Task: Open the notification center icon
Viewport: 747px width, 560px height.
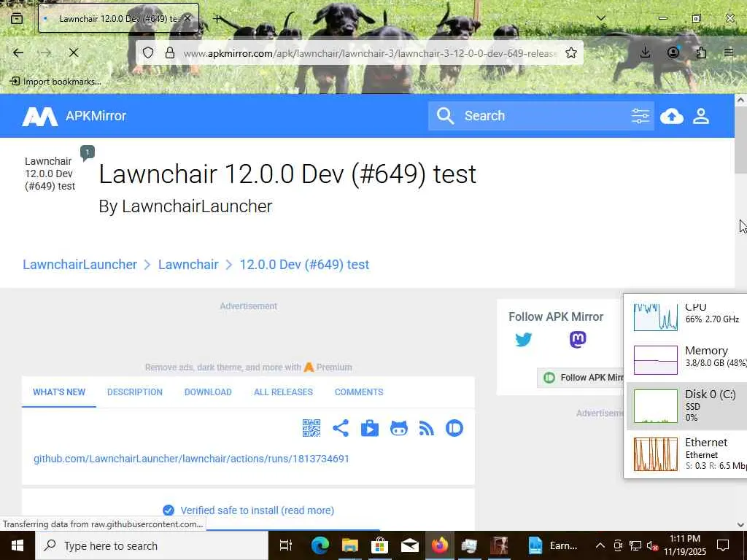Action: point(723,545)
